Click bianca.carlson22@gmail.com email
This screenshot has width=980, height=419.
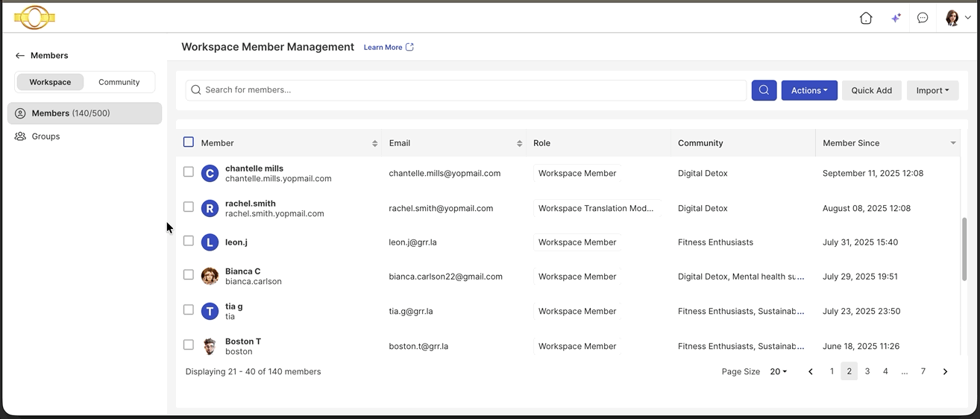(x=445, y=277)
